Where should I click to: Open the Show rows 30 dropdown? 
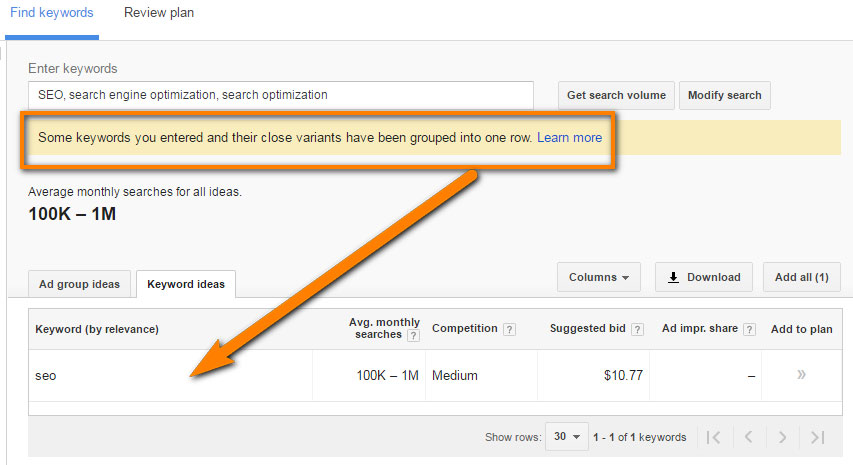tap(567, 437)
